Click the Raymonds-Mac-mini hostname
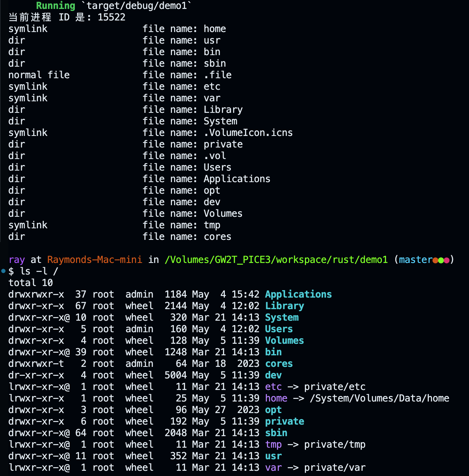The image size is (469, 476). (95, 260)
